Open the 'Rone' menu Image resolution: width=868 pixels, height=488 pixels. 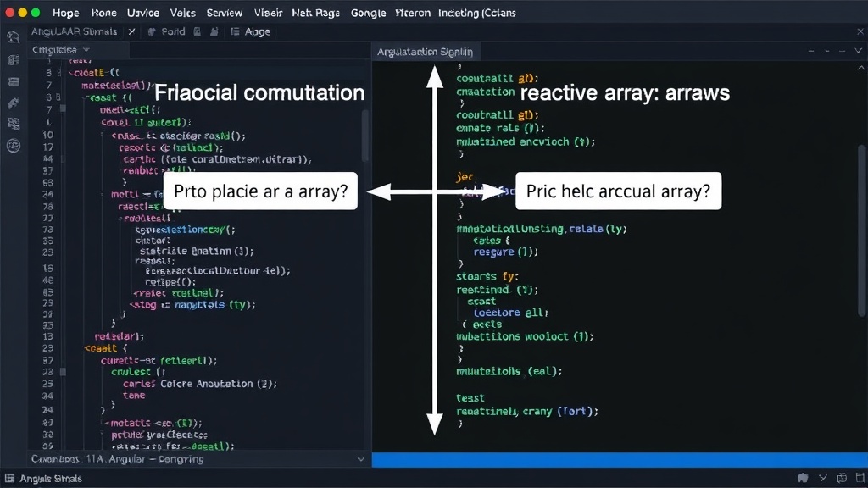coord(103,13)
